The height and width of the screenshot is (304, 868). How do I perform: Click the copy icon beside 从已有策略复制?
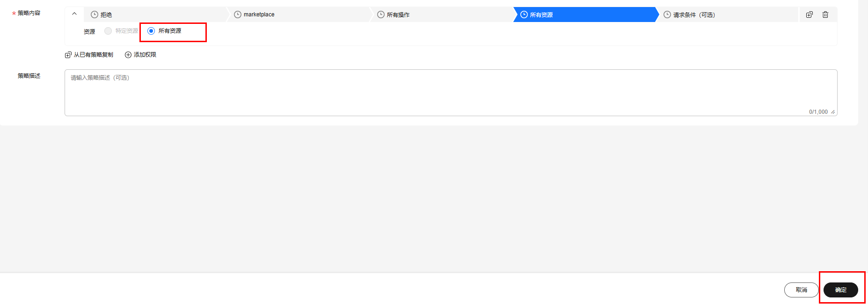point(68,55)
